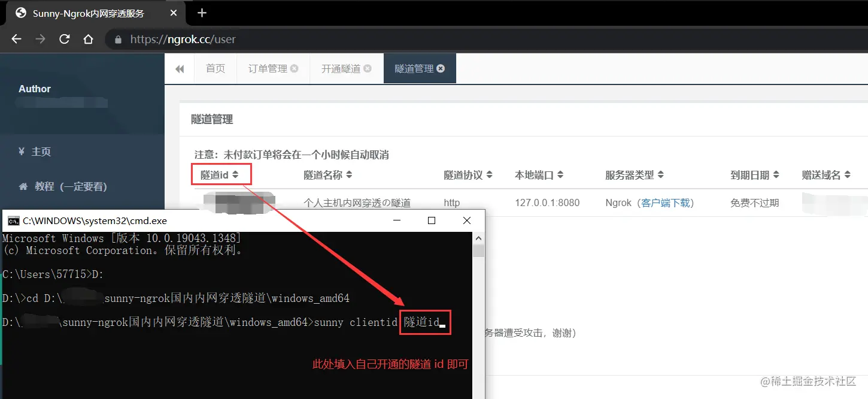Viewport: 868px width, 399px height.
Task: Close the 订单管理 tab
Action: click(295, 69)
